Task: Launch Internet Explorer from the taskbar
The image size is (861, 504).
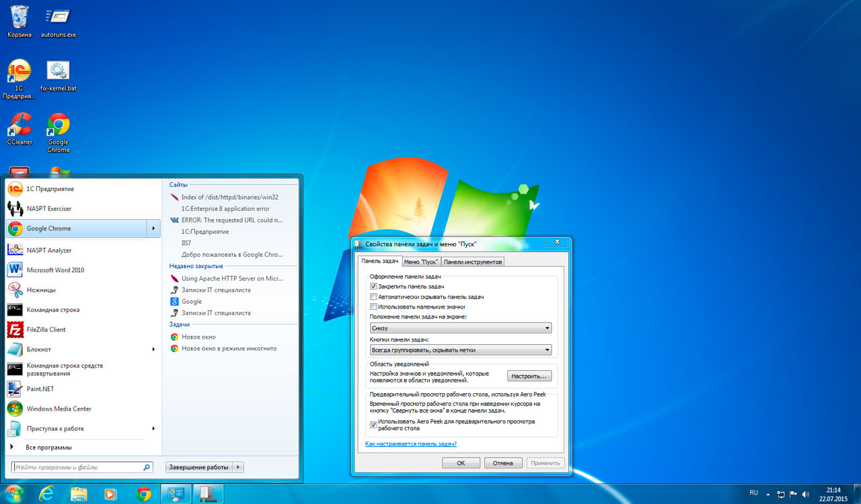Action: [46, 494]
